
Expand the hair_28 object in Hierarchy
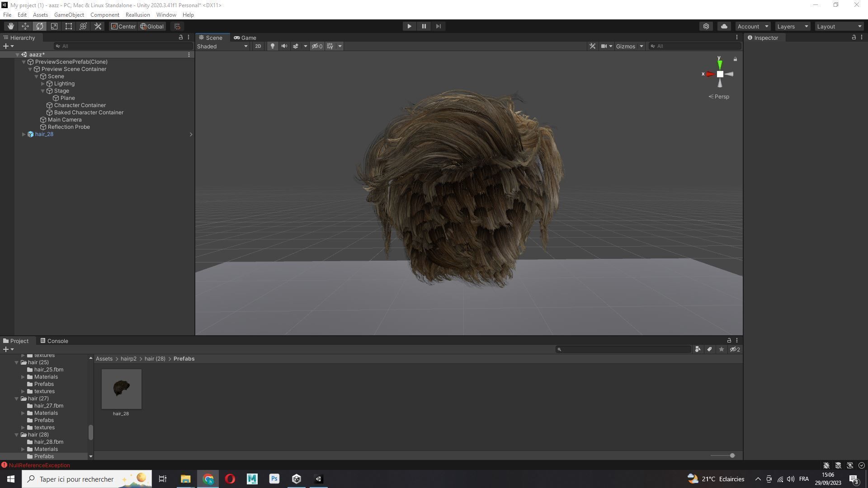click(24, 134)
